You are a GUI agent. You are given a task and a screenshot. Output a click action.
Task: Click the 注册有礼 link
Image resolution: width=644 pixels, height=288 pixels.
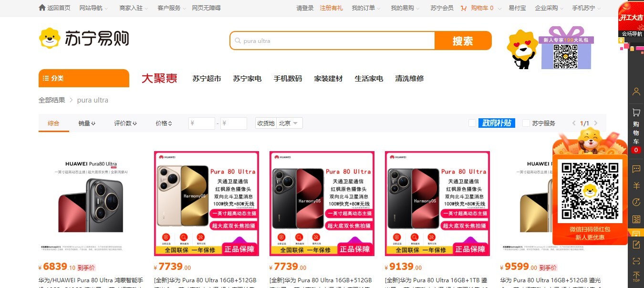(x=331, y=8)
